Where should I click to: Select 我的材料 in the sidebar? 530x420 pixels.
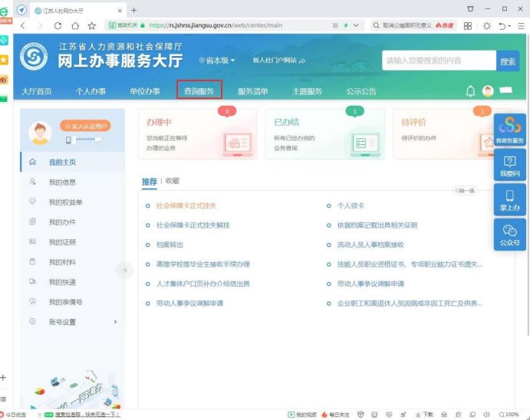(x=73, y=261)
